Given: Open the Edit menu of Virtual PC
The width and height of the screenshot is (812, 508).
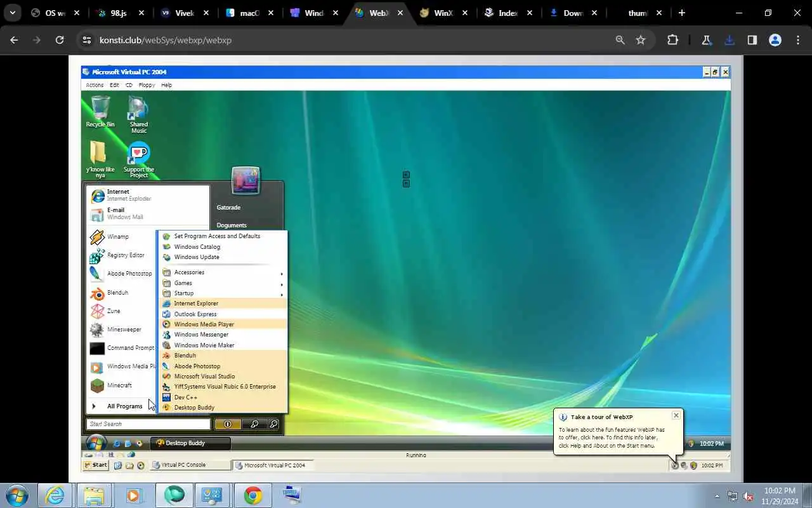Looking at the screenshot, I should point(114,85).
